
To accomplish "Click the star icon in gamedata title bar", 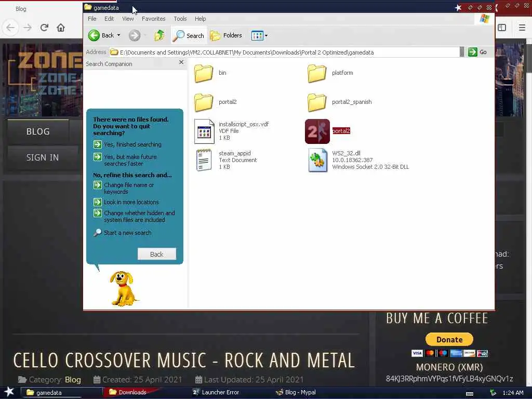I will click(458, 7).
